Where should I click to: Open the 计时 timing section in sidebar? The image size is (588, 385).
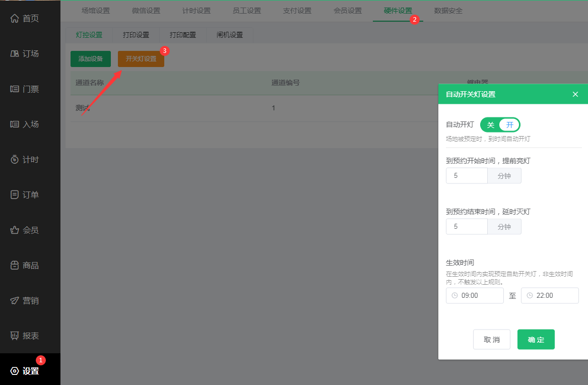point(21,159)
